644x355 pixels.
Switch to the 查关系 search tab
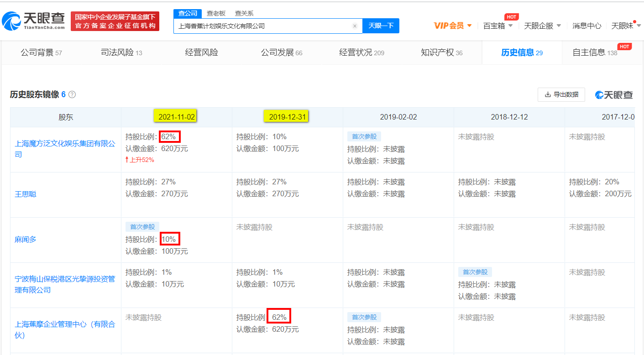244,14
